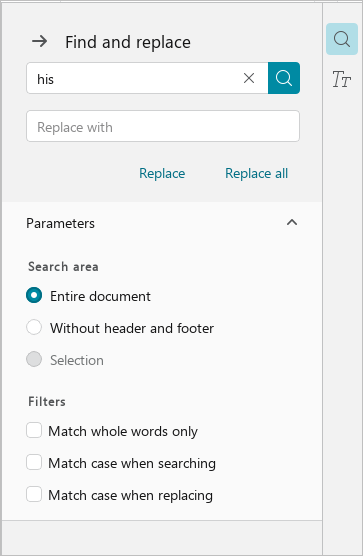
Task: Enable Match case when searching
Action: point(34,462)
